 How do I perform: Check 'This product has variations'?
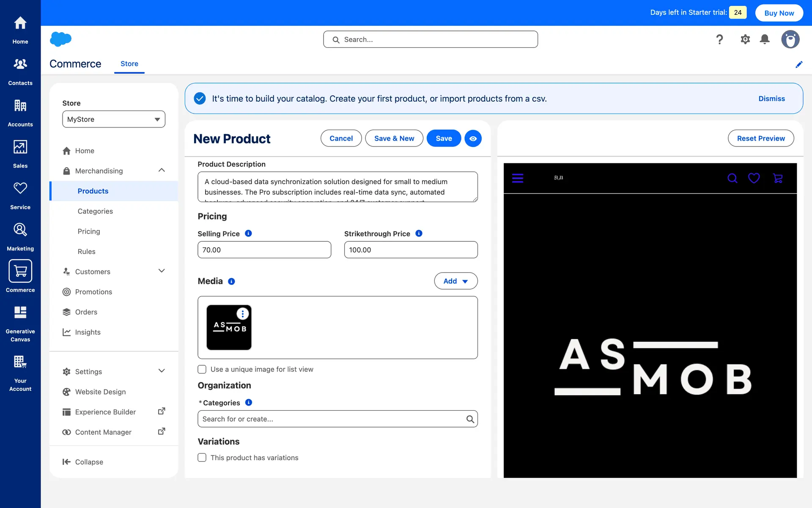[x=202, y=458]
